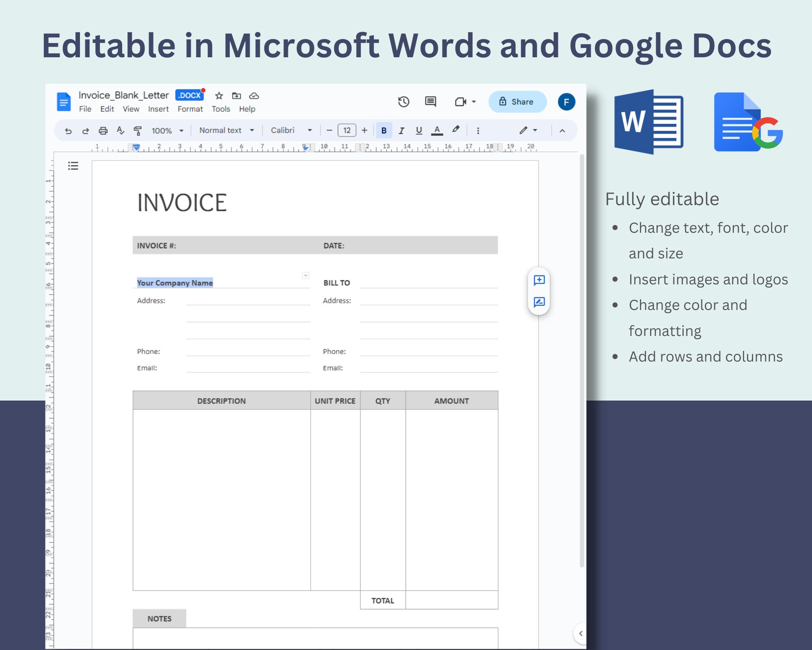Star the Invoice_Blank_Letter document
812x650 pixels.
point(219,96)
